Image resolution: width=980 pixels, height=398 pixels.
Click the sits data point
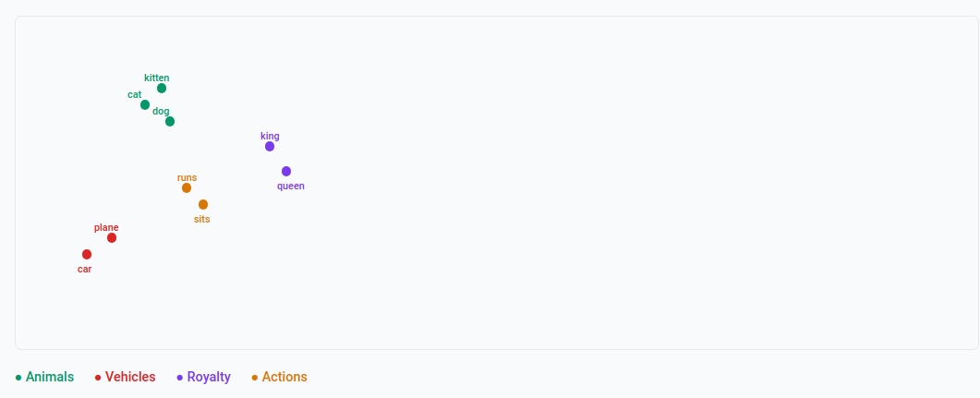point(203,204)
